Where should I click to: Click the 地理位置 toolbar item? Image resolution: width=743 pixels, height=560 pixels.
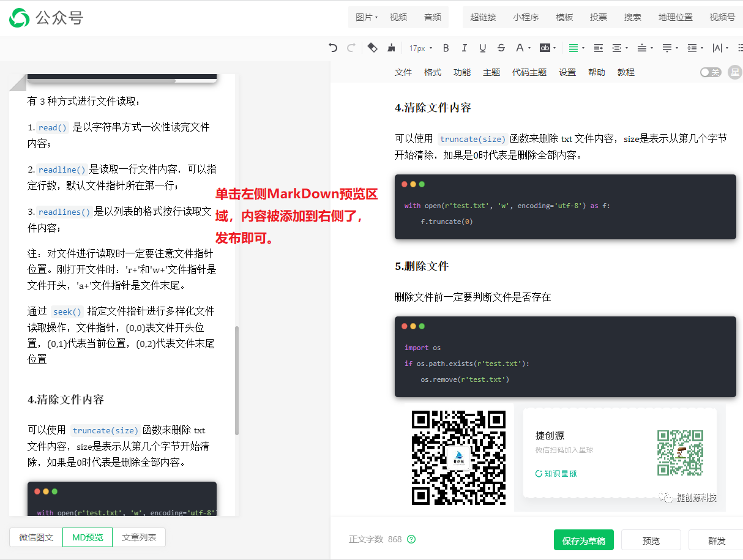tap(676, 17)
